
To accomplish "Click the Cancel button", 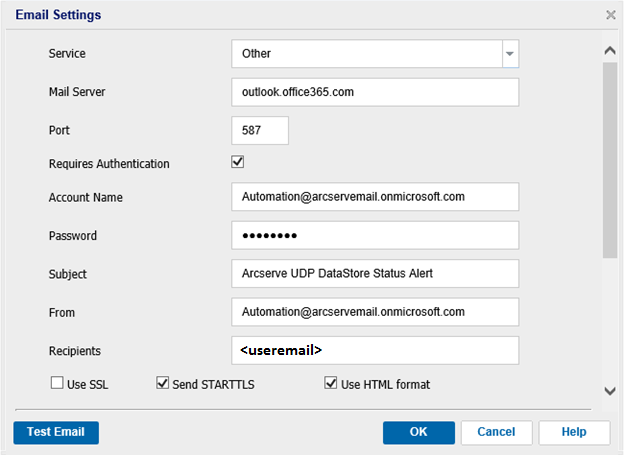I will (x=496, y=432).
